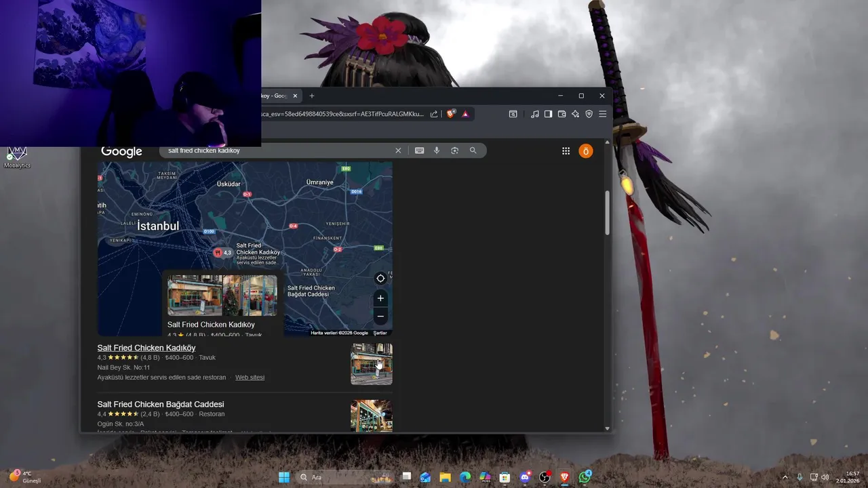Toggle the Brave sidebar panel icon
The width and height of the screenshot is (868, 488).
[x=549, y=114]
